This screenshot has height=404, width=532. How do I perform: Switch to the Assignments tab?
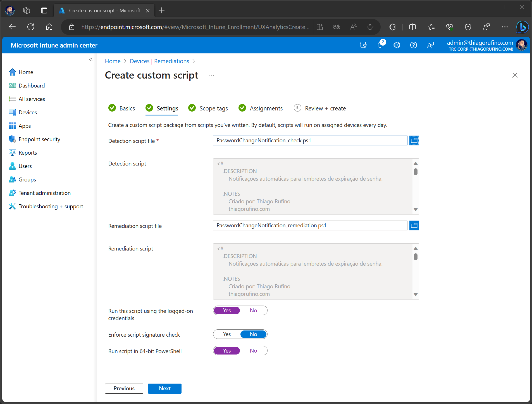click(261, 108)
